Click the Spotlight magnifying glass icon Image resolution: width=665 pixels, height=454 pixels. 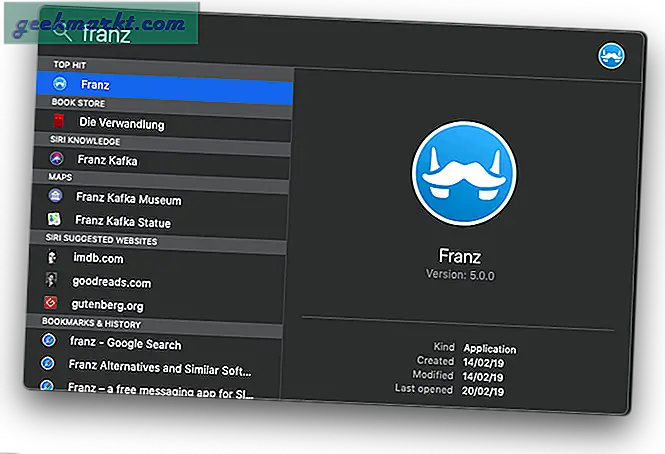[62, 33]
